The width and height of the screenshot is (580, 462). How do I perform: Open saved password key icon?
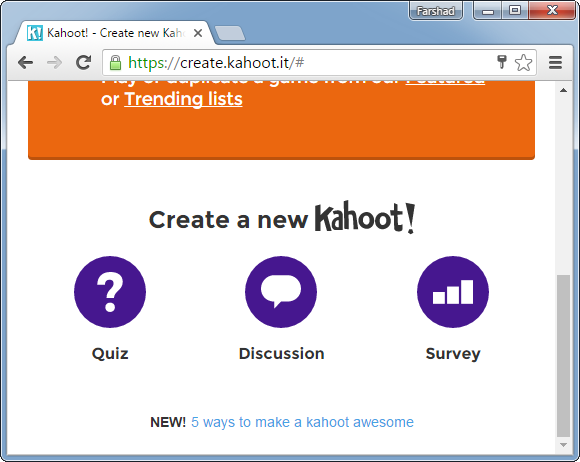coord(502,62)
